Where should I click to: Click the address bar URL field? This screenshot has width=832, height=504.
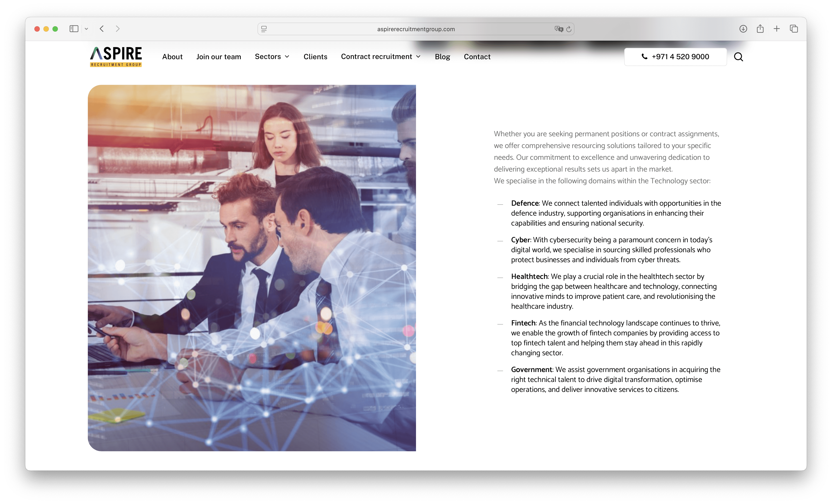416,29
